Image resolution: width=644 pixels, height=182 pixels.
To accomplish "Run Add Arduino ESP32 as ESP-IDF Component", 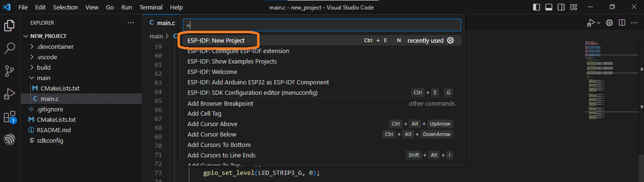I will [322, 82].
